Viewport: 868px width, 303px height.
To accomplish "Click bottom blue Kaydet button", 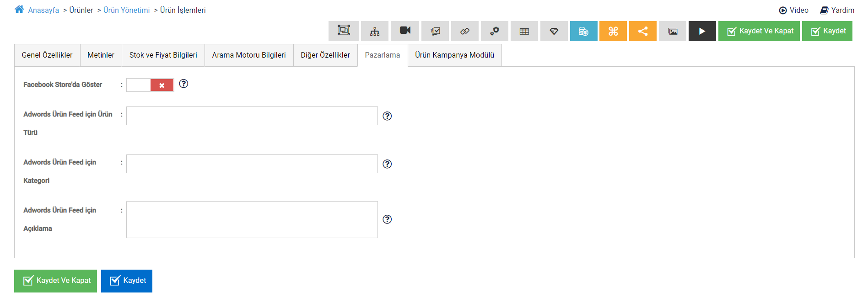I will pos(127,281).
